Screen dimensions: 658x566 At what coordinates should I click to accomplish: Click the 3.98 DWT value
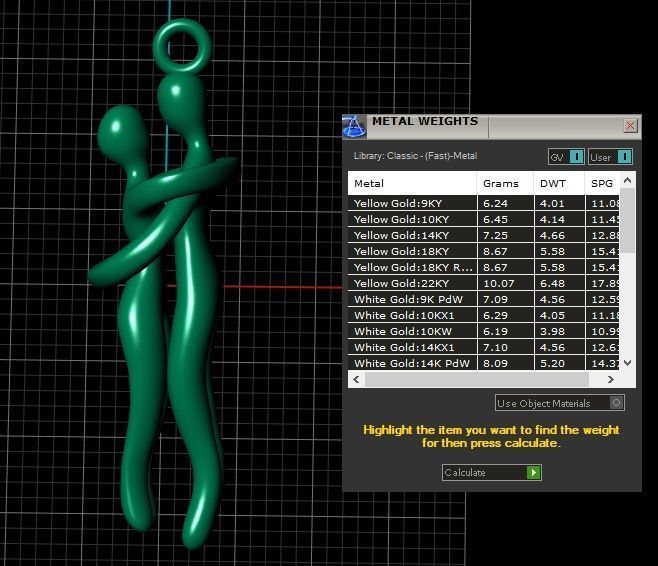pos(552,331)
